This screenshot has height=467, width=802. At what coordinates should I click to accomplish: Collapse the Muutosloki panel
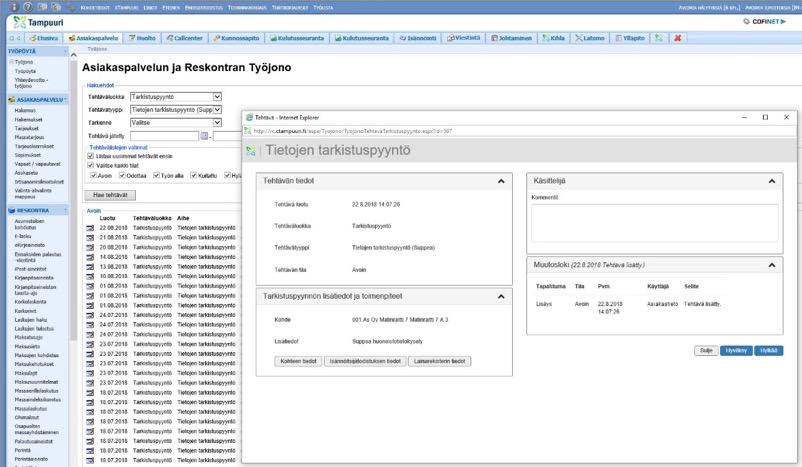pyautogui.click(x=772, y=265)
